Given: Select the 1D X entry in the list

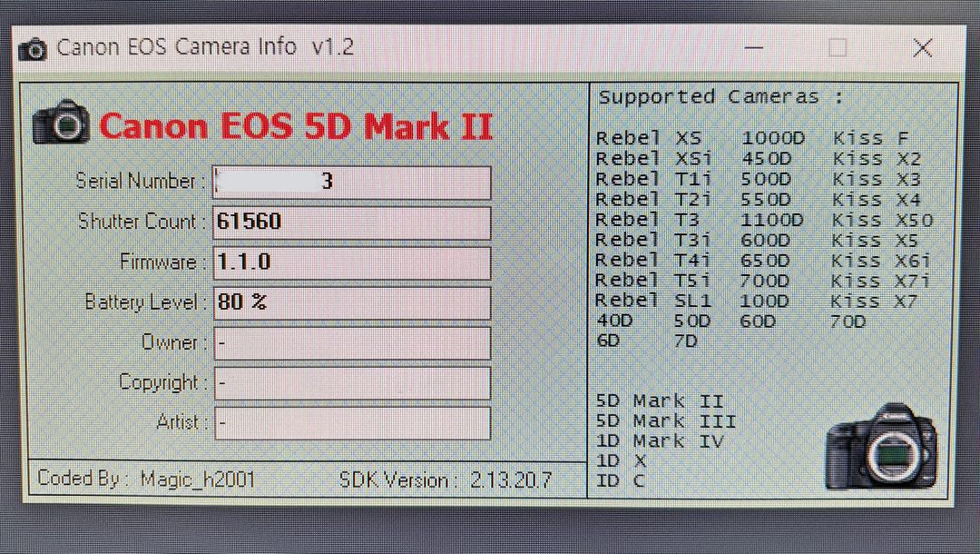Looking at the screenshot, I should (619, 460).
